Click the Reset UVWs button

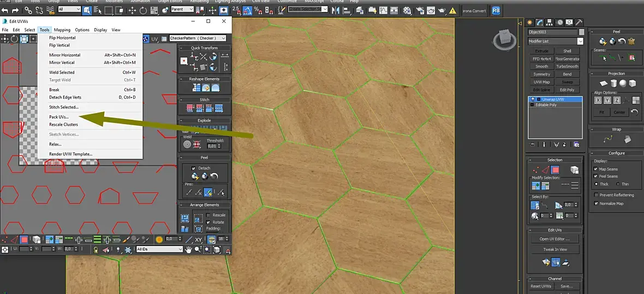[541, 286]
